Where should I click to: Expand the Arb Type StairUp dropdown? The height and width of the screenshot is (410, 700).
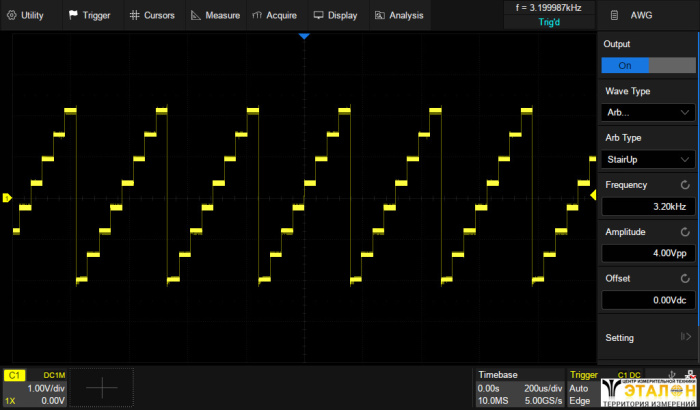[x=647, y=159]
